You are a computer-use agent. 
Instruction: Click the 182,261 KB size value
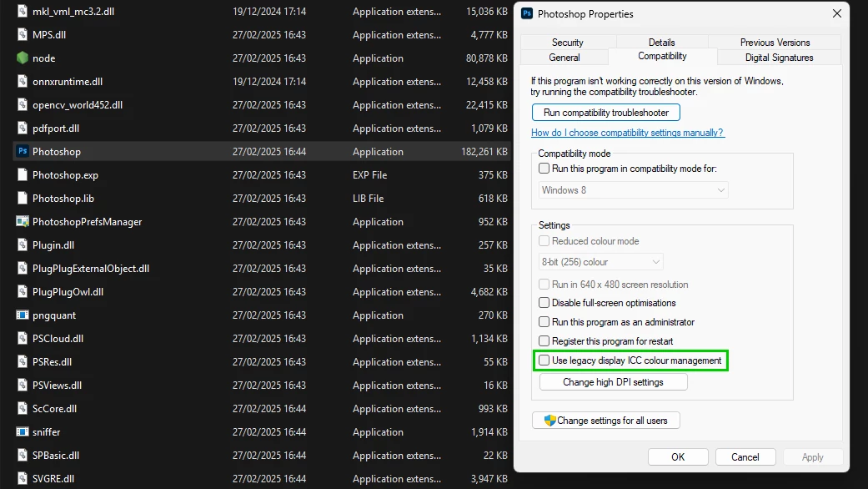pos(484,151)
